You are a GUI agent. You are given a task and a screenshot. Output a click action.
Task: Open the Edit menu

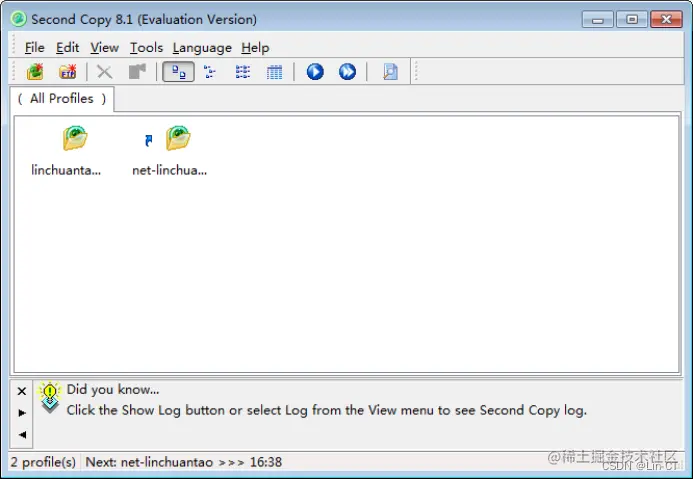tap(67, 47)
